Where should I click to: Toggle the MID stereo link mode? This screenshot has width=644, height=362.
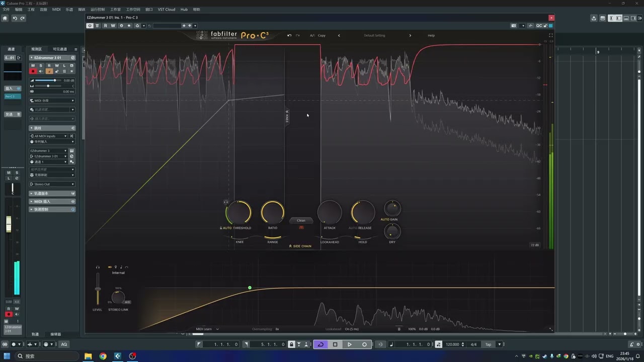(127, 302)
